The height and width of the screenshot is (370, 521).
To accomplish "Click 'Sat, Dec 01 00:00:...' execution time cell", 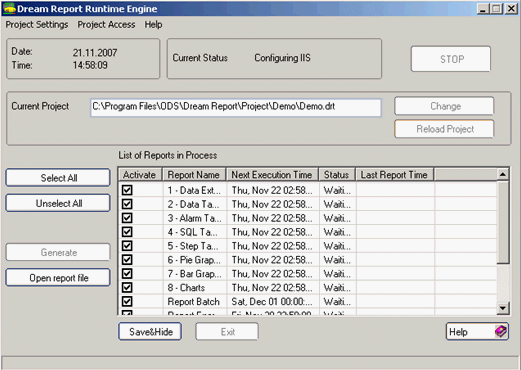I will pyautogui.click(x=272, y=302).
